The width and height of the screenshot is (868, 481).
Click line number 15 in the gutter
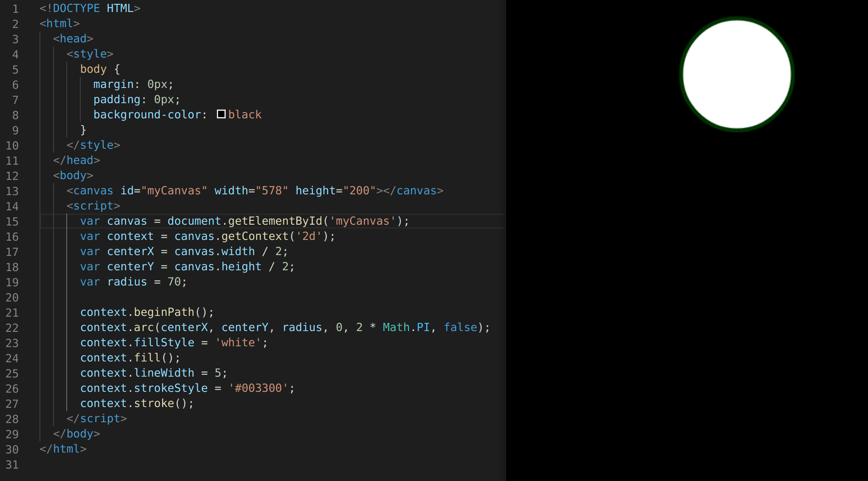pos(12,222)
